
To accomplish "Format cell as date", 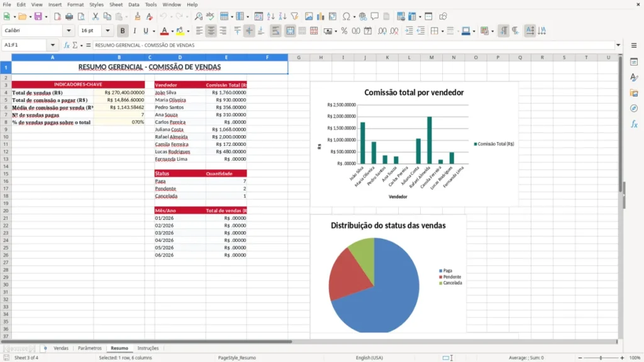I will point(368,31).
